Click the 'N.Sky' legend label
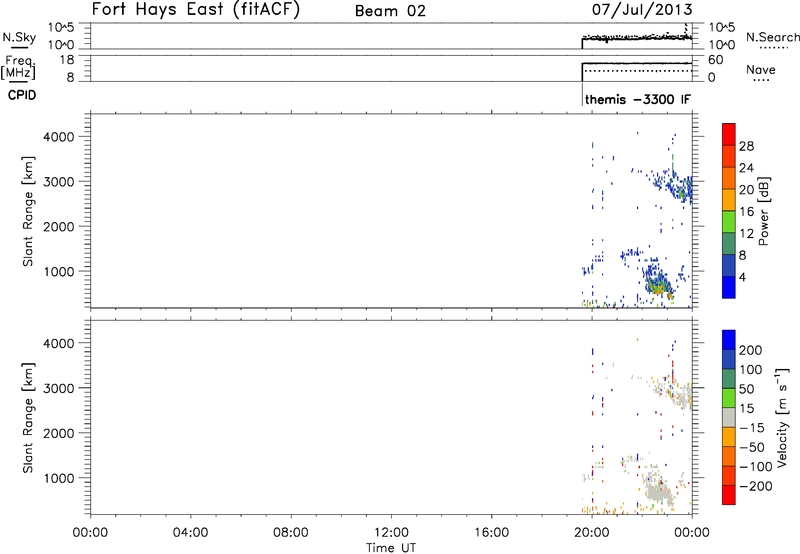 19,37
